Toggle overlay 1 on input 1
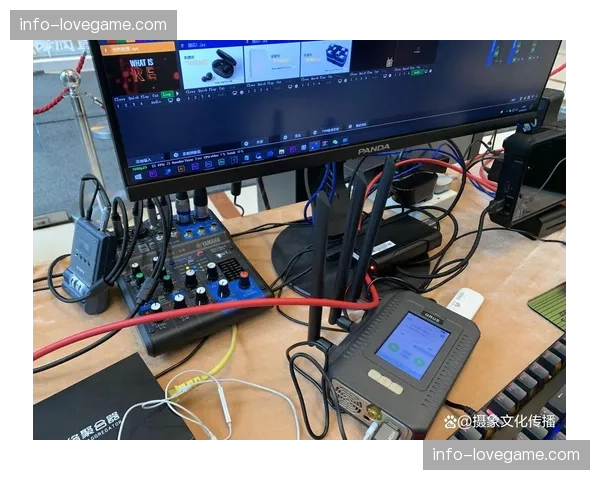Viewport: 600px width, 480px height. 118,104
